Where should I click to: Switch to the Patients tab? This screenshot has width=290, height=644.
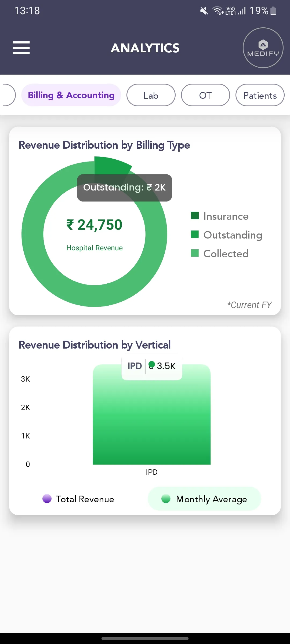[260, 95]
